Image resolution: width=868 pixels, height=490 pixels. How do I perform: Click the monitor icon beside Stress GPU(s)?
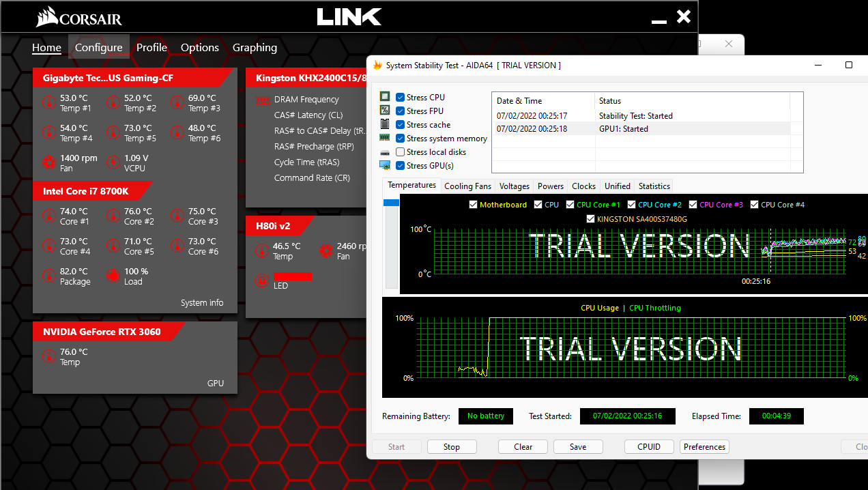[x=385, y=165]
